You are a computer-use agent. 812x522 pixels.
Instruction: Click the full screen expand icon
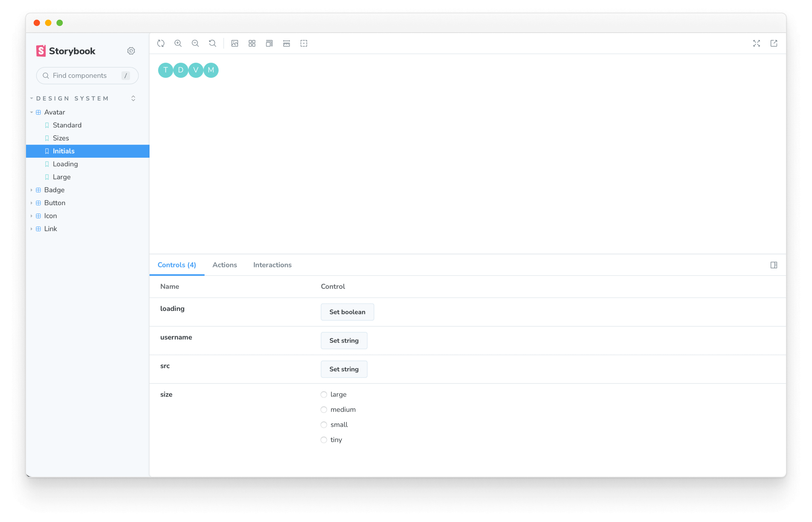(757, 43)
